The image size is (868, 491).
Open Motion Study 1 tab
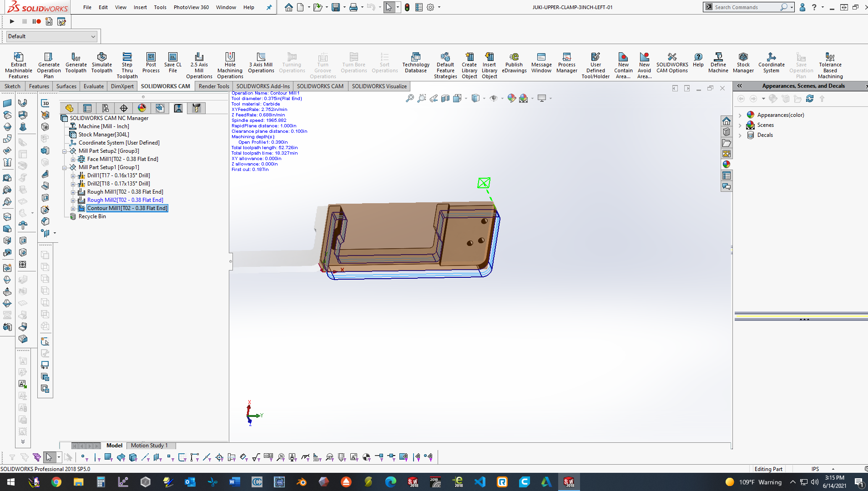point(149,446)
